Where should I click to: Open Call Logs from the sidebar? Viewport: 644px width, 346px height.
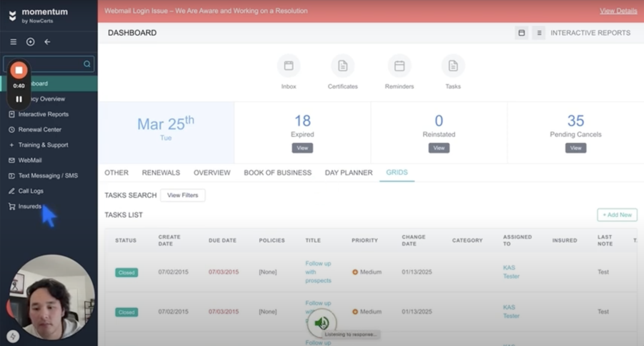point(31,191)
